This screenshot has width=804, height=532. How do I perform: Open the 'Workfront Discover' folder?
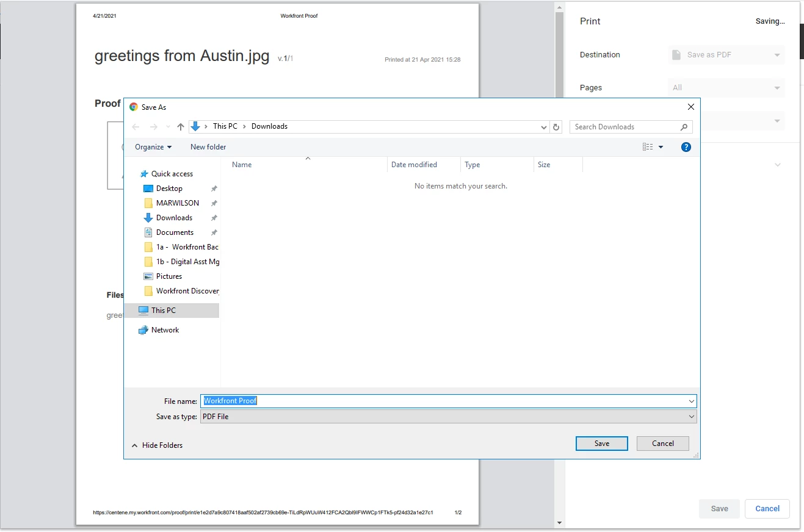(x=187, y=291)
